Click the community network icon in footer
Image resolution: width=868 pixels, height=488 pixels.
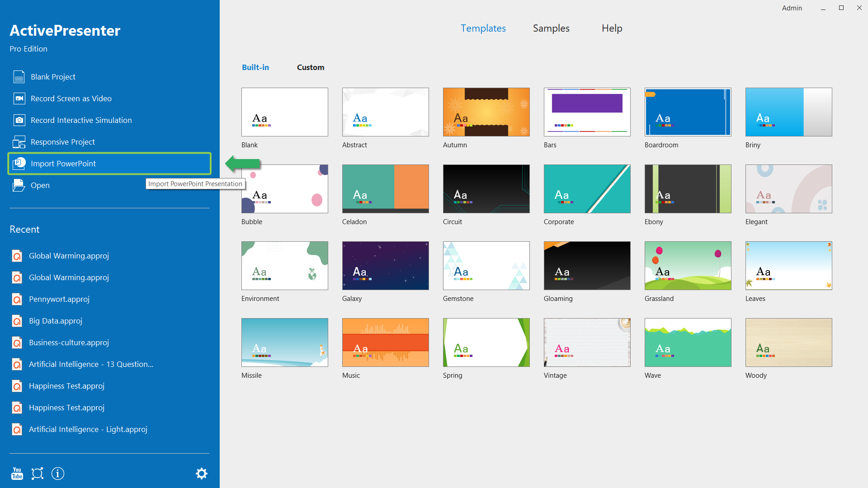(38, 474)
